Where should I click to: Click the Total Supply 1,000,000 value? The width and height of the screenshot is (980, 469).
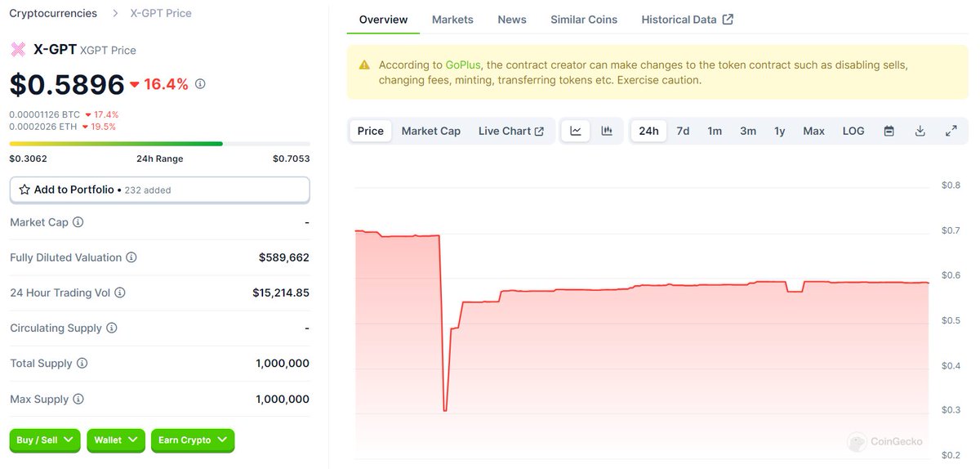coord(283,364)
